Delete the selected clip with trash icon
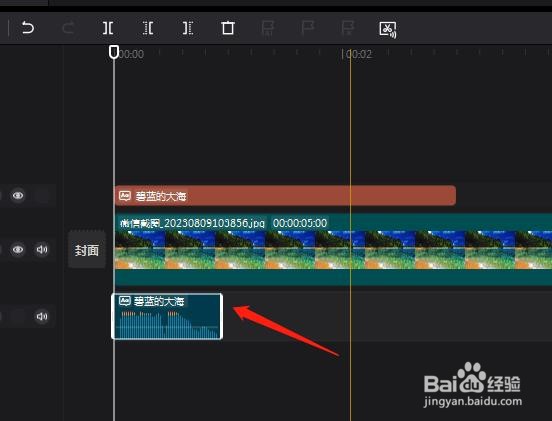The image size is (552, 421). [x=228, y=28]
